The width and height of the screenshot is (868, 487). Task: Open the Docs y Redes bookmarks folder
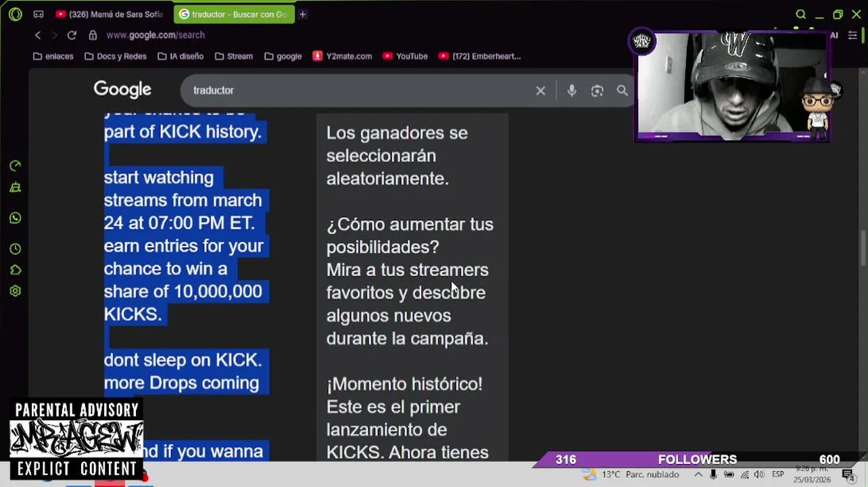pos(116,56)
